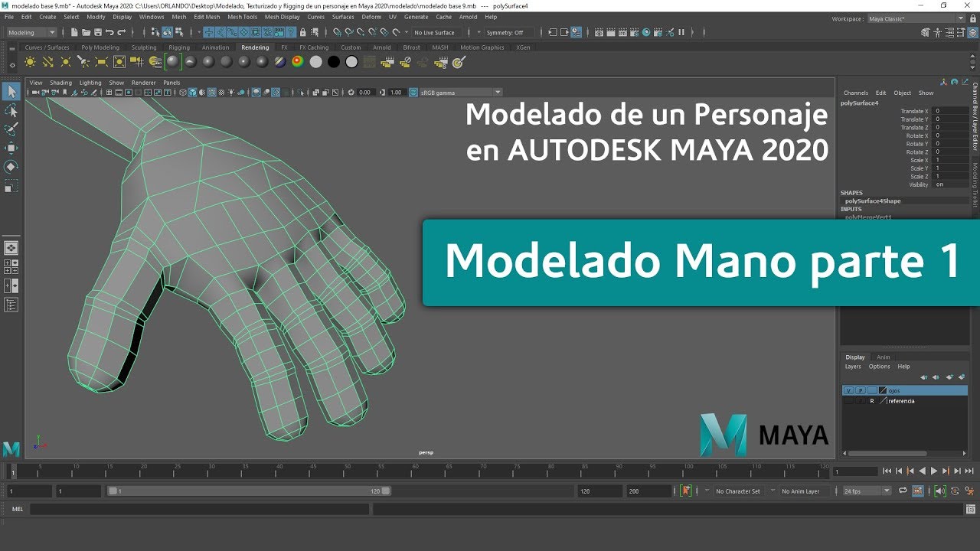
Task: Click the Undo arrow icon
Action: point(109,32)
